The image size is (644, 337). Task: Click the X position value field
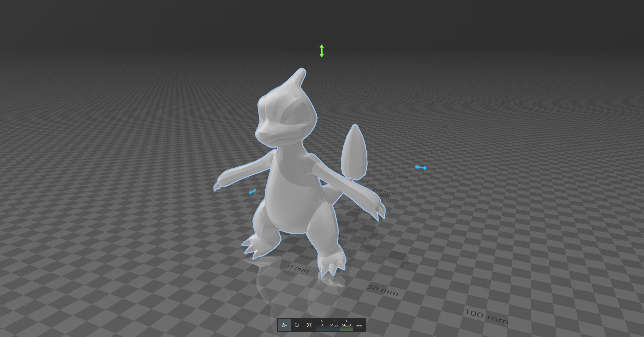click(x=322, y=325)
